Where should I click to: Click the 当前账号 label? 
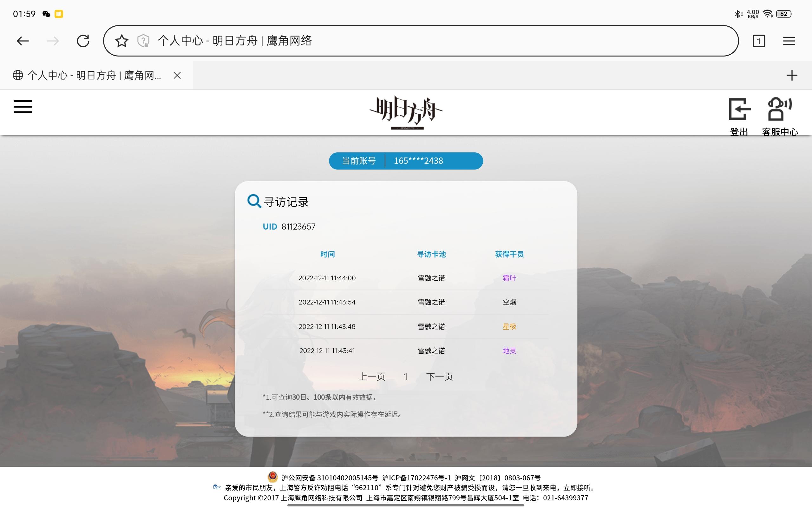(x=359, y=161)
